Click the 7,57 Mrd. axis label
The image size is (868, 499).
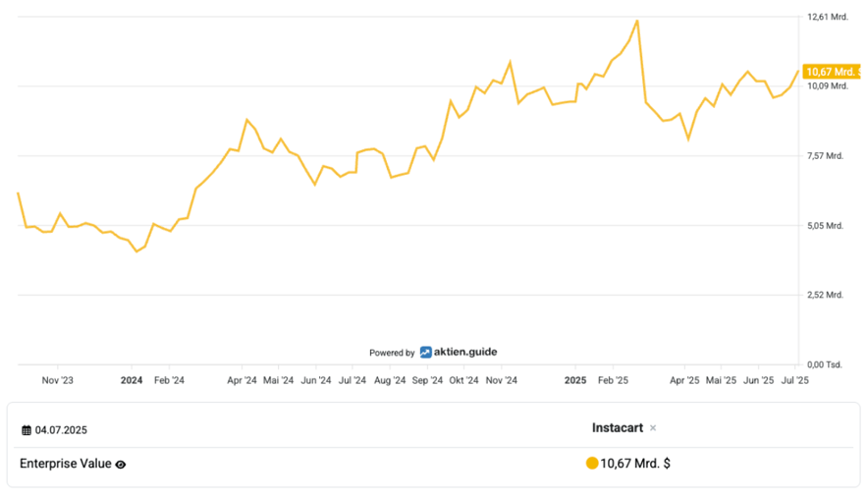tap(826, 156)
